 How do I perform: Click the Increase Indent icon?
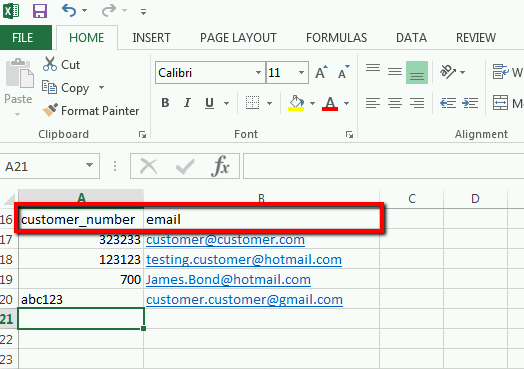point(470,103)
